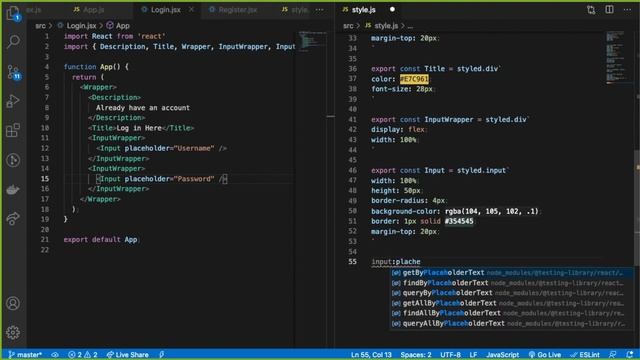Open Source Control view with 11 changes

(13, 72)
